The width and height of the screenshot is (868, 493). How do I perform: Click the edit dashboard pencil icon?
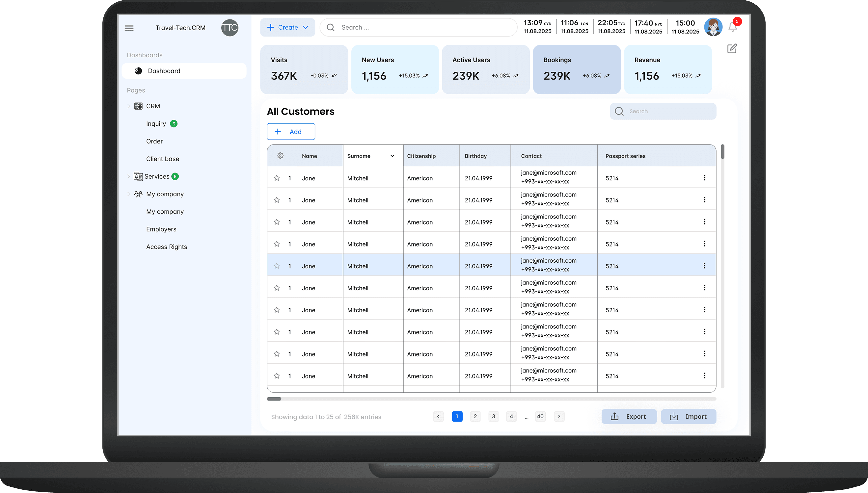(732, 48)
